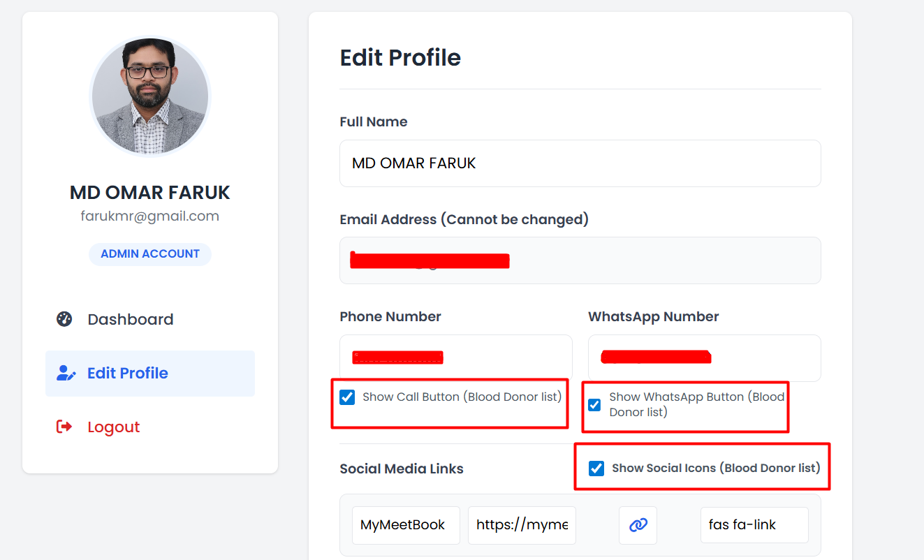
Task: Click the fas fa-link icon class field
Action: 754,525
